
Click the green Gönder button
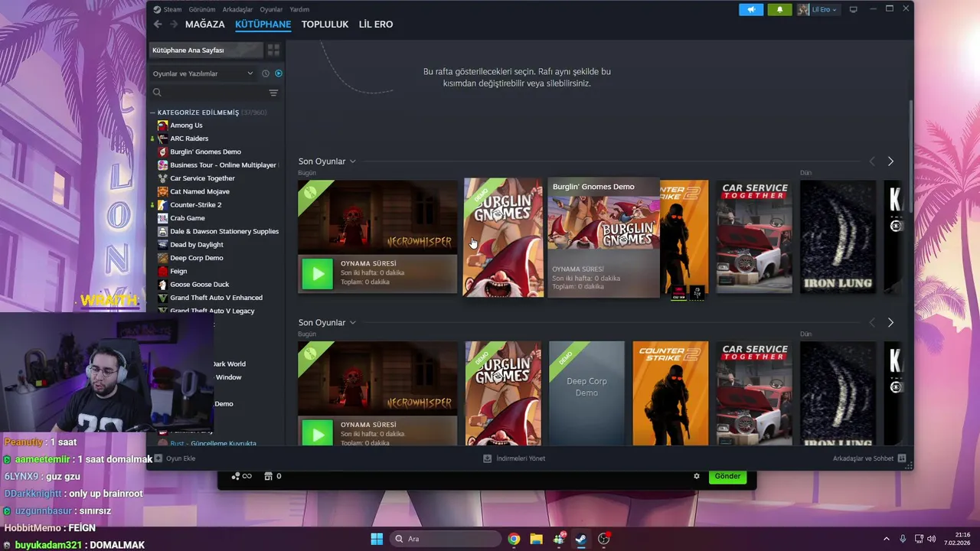[727, 476]
